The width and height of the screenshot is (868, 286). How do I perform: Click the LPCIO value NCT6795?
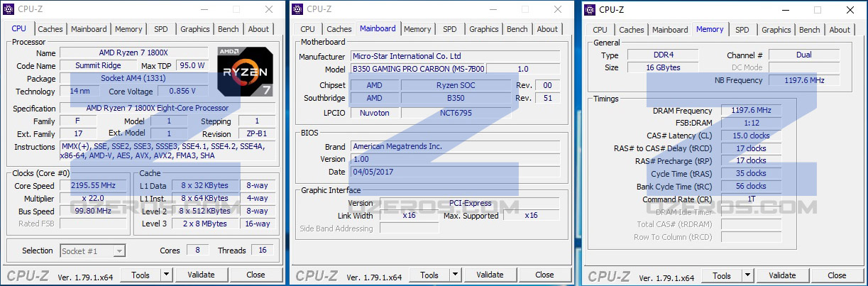[456, 112]
